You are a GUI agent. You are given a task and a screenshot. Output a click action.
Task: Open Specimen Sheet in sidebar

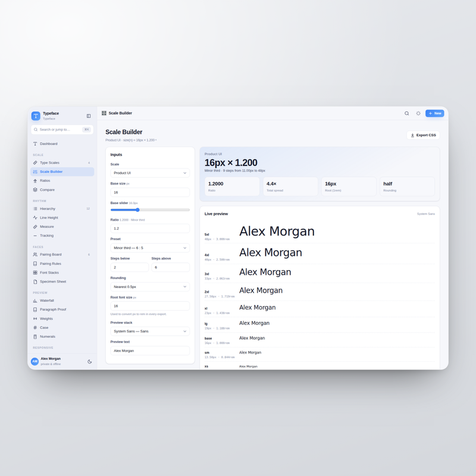coord(62,281)
